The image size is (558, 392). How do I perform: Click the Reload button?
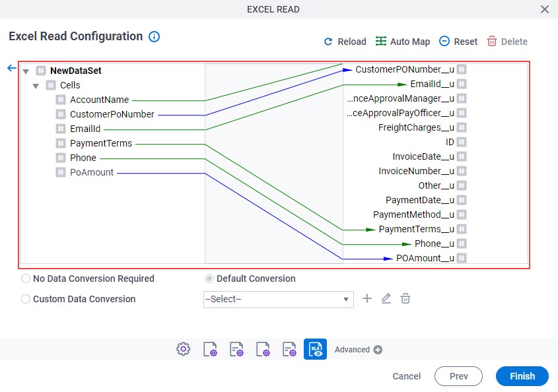[x=345, y=42]
